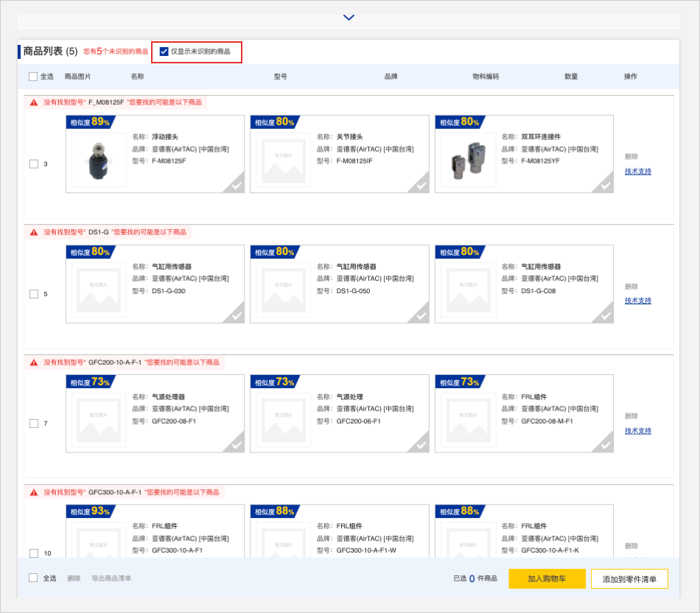Select checkbox for row 7

point(34,424)
